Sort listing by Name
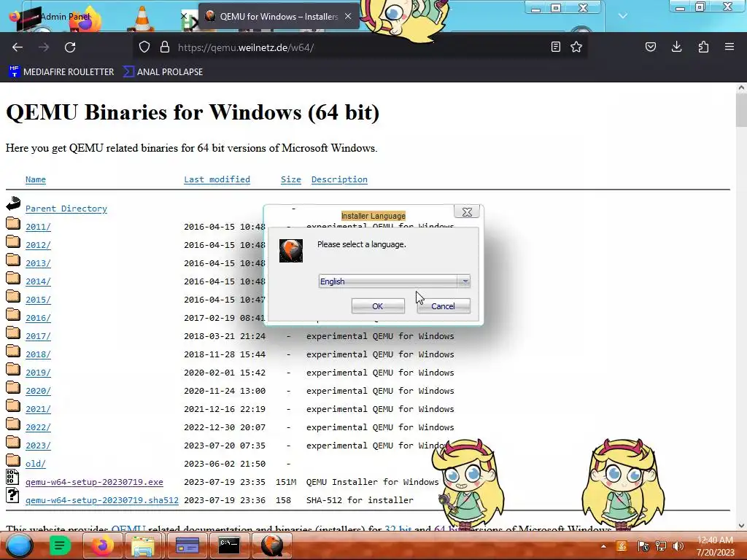Image resolution: width=747 pixels, height=560 pixels. [x=36, y=179]
